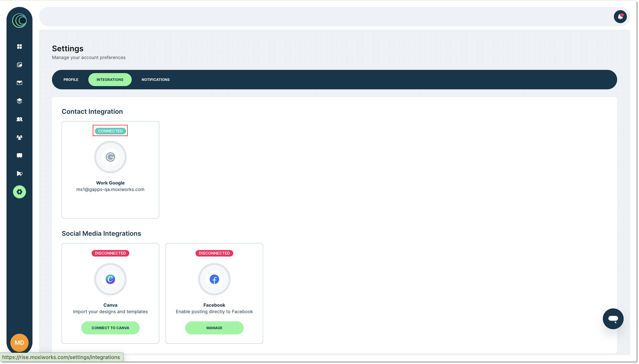
Task: Open the MD user avatar menu
Action: (19, 343)
